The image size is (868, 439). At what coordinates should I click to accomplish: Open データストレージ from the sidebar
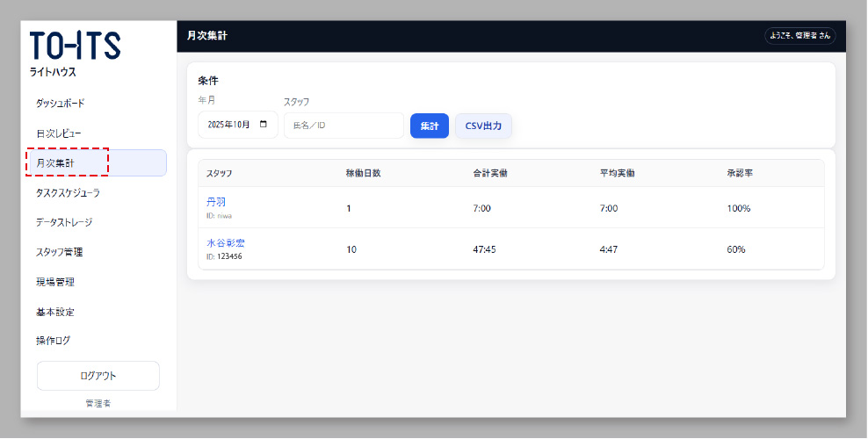pos(64,223)
